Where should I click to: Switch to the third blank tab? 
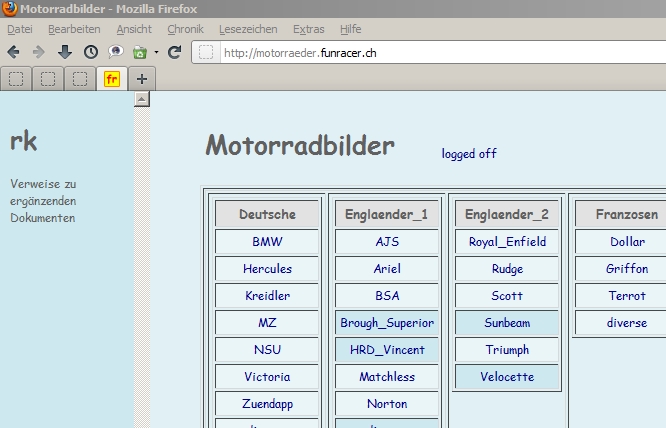pos(80,79)
